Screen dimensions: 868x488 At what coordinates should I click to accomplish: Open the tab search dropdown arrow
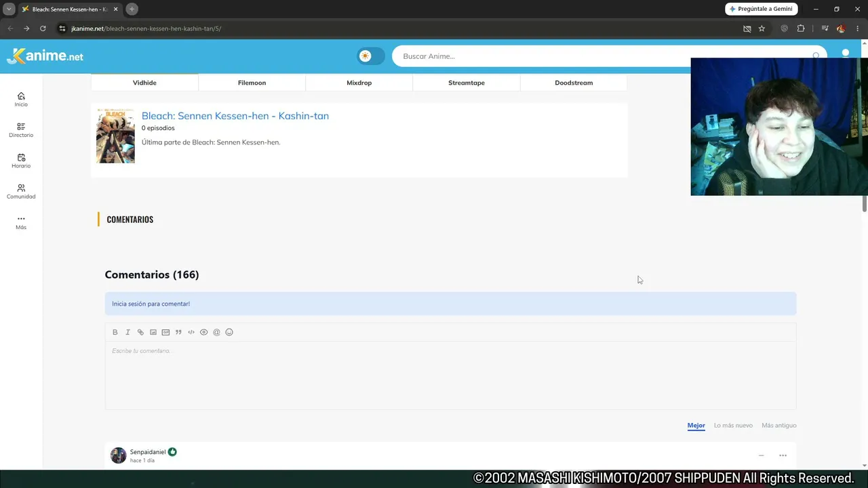[9, 9]
